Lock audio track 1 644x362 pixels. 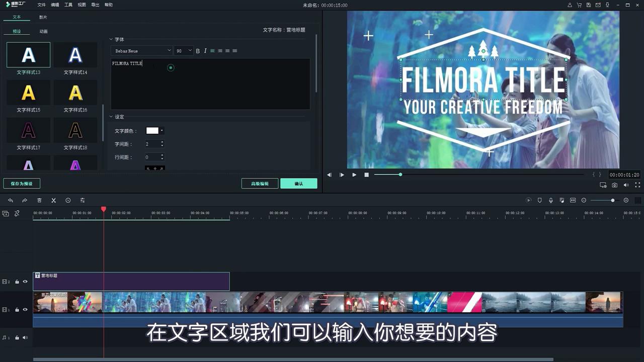point(17,338)
